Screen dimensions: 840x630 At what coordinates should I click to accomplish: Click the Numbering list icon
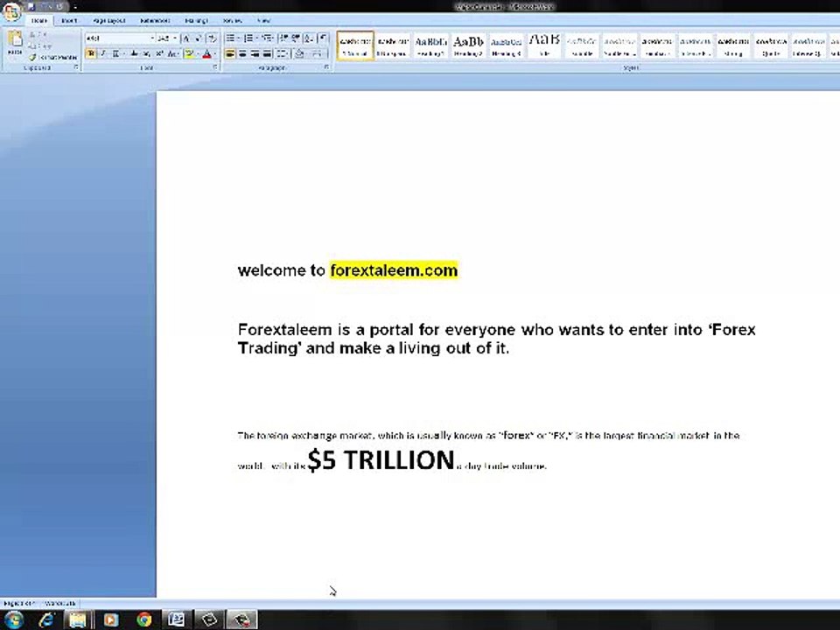(x=249, y=38)
